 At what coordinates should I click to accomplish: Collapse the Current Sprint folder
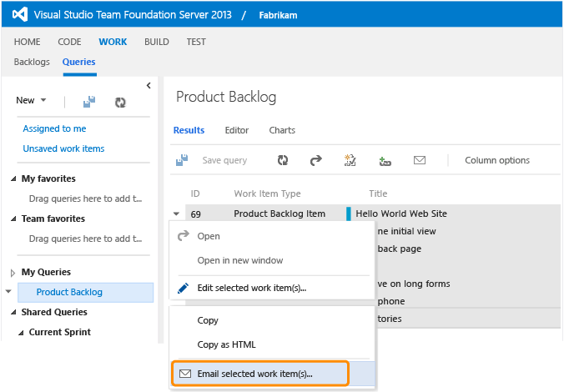click(x=21, y=333)
